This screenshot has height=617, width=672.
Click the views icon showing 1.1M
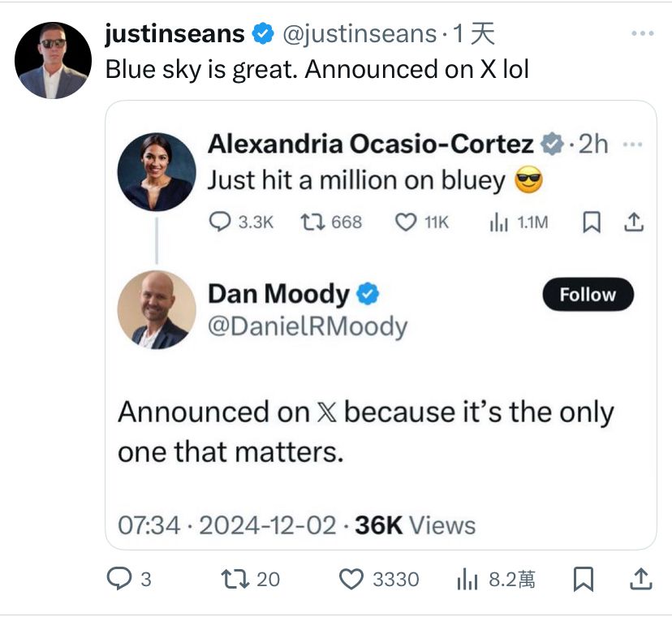(x=498, y=222)
